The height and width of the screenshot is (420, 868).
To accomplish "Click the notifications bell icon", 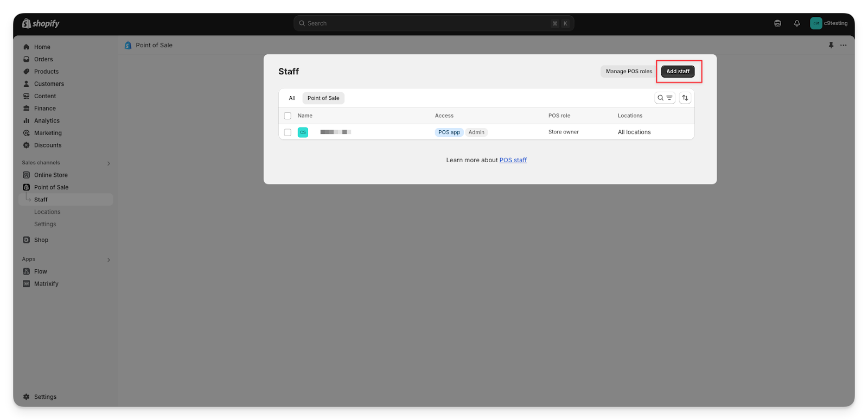I will click(796, 23).
